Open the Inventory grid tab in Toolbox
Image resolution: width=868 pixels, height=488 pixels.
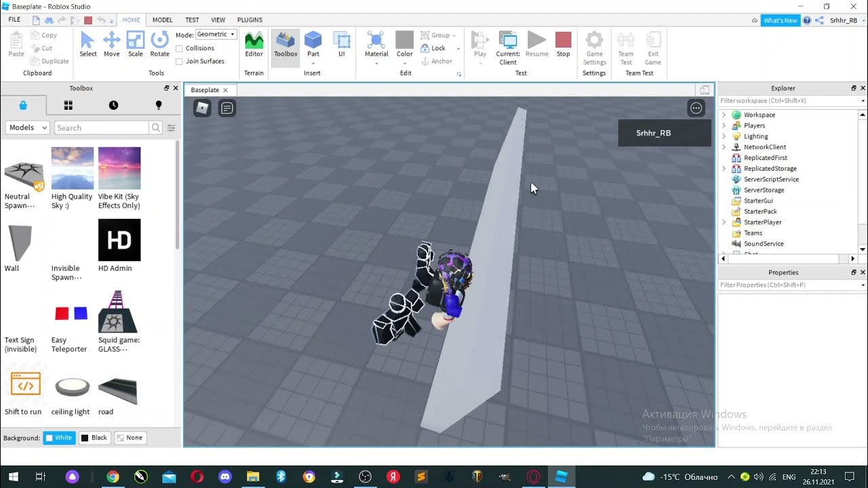click(x=68, y=105)
